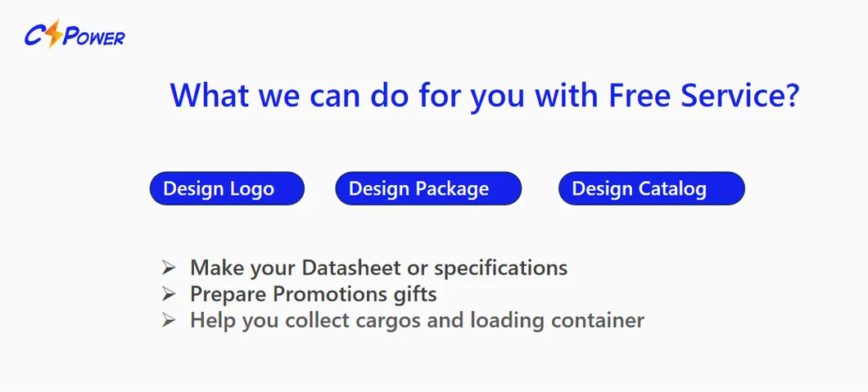Click the arrow bullet beside the collect cargos line
Image resolution: width=868 pixels, height=392 pixels.
pyautogui.click(x=169, y=319)
